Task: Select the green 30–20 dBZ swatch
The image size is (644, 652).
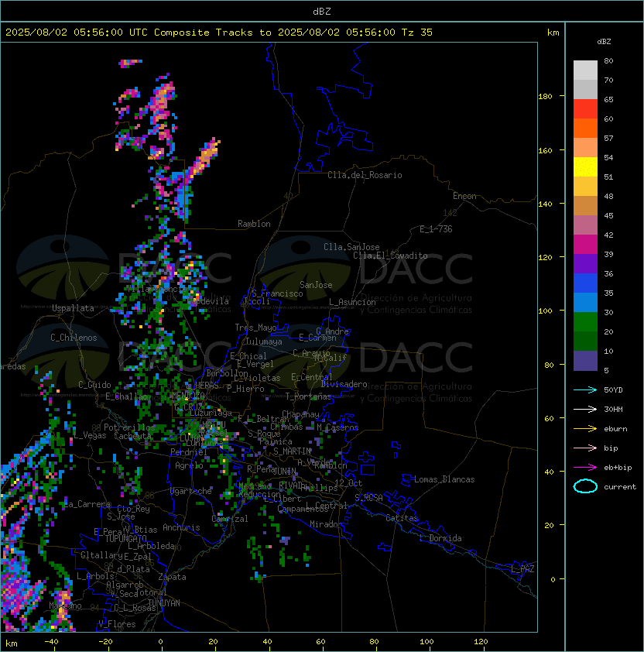Action: tap(585, 321)
